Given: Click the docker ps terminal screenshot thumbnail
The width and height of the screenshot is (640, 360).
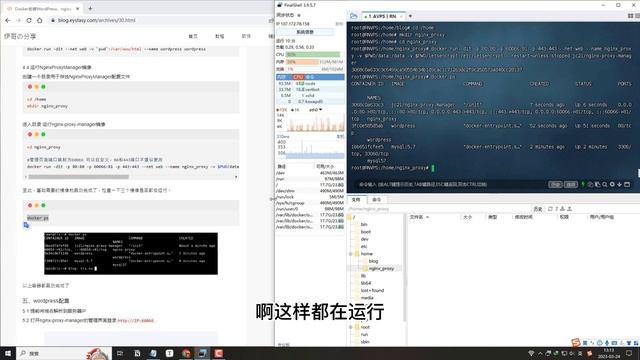Looking at the screenshot, I should pos(131,253).
